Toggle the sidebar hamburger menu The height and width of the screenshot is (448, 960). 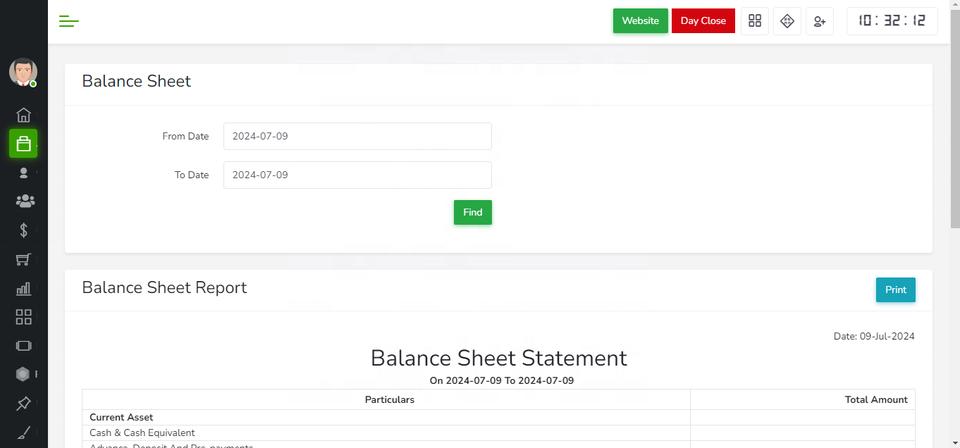coord(69,21)
